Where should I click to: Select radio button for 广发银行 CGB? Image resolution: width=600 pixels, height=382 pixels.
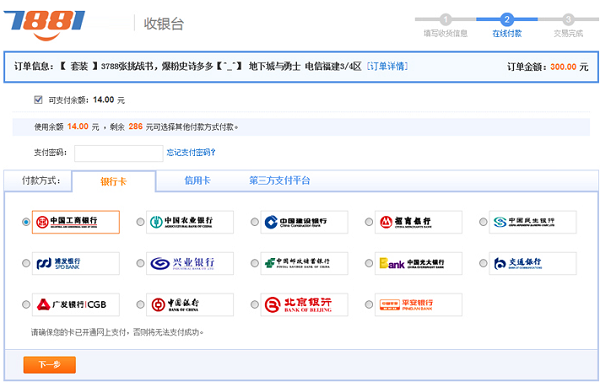pyautogui.click(x=26, y=305)
